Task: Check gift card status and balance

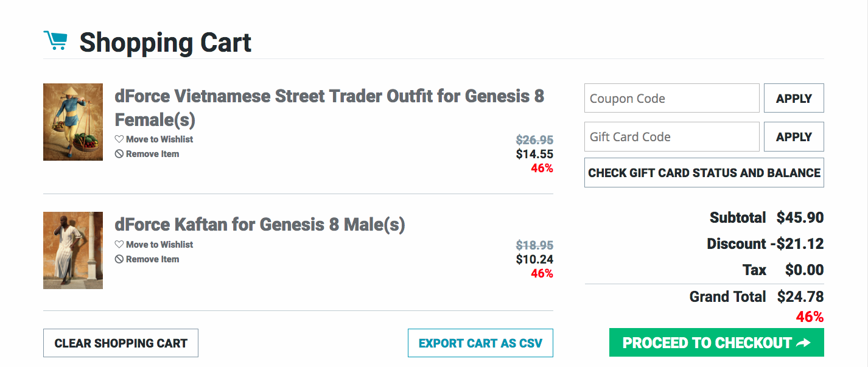Action: [x=704, y=173]
